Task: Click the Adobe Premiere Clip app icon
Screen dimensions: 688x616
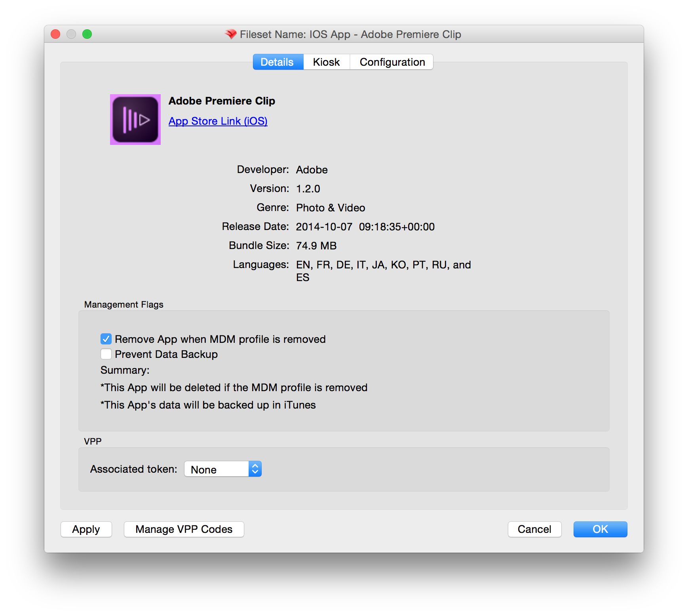Action: point(135,120)
